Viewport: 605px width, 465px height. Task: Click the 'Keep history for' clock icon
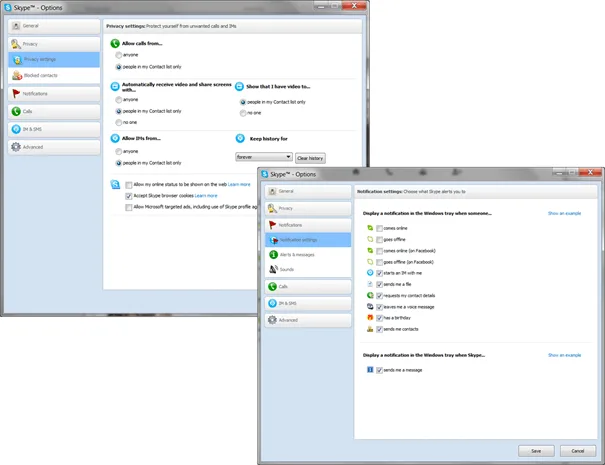pos(240,139)
